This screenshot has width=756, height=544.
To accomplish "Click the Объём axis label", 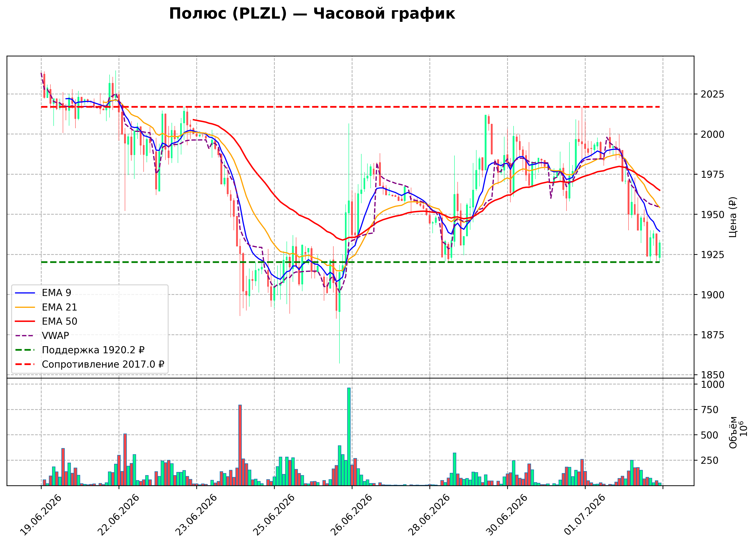I will tap(733, 433).
